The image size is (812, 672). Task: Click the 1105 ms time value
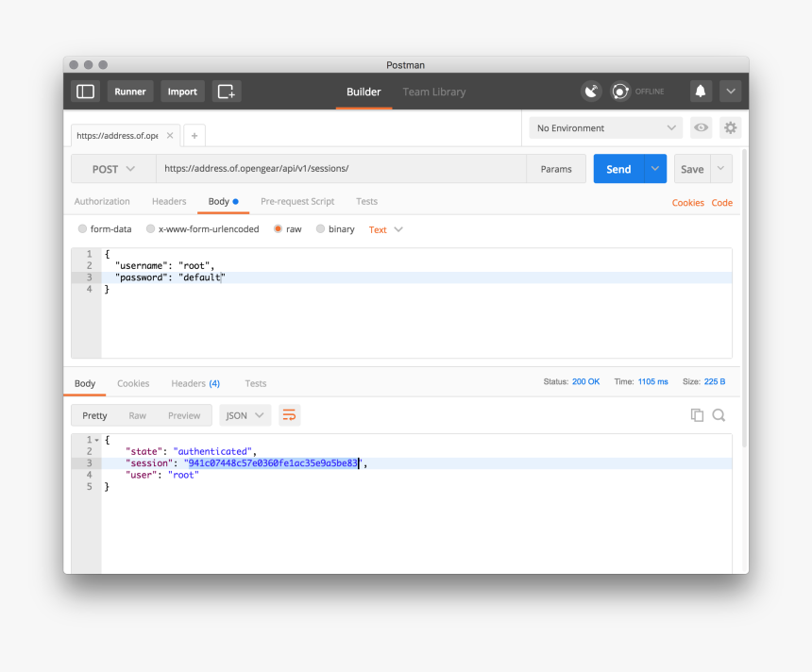pos(652,381)
